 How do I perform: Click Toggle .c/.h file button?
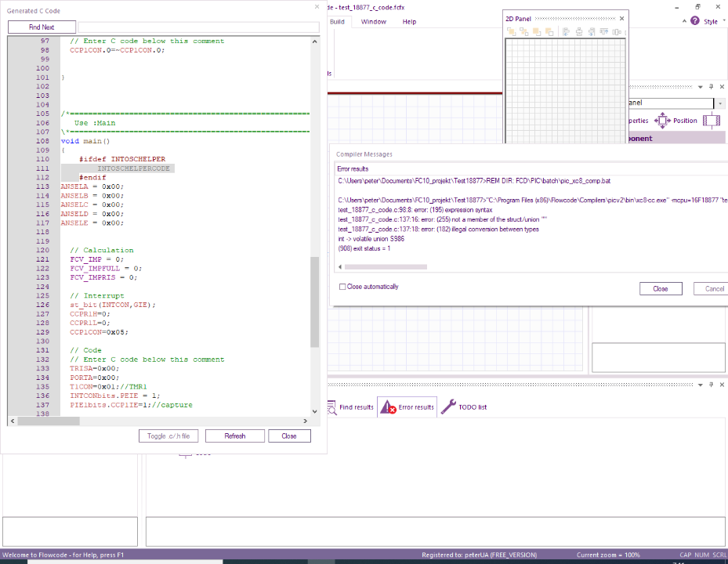(x=168, y=436)
